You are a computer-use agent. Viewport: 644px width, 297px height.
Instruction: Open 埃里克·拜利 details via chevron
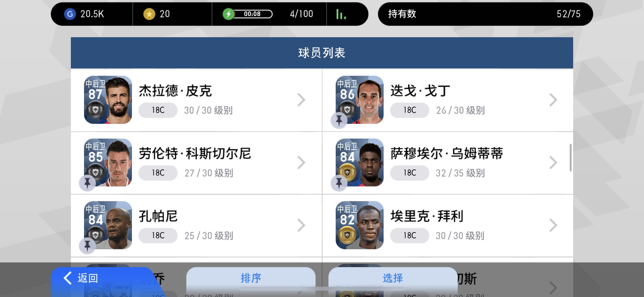(553, 225)
